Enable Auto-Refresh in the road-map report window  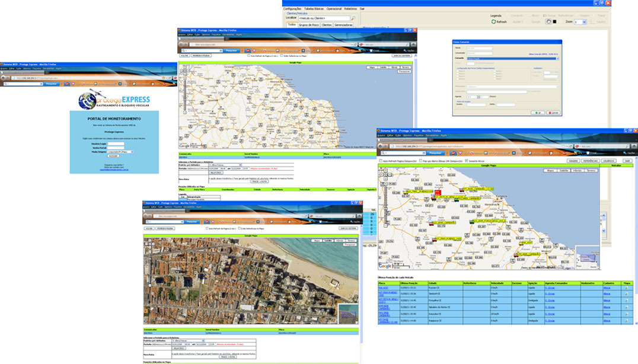tap(248, 56)
